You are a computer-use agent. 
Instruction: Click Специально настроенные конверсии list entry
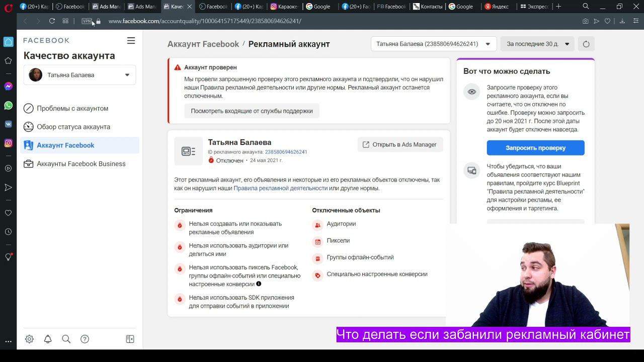(x=377, y=274)
